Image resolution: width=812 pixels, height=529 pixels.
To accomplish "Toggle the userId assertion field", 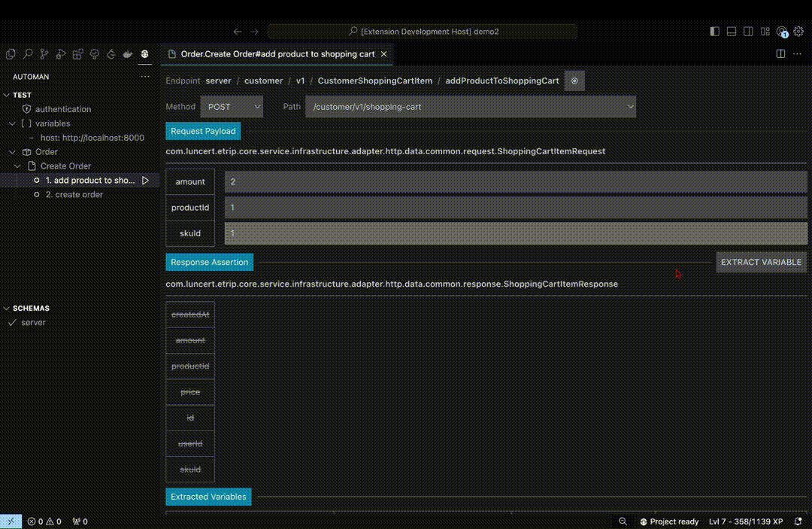I will (x=189, y=443).
